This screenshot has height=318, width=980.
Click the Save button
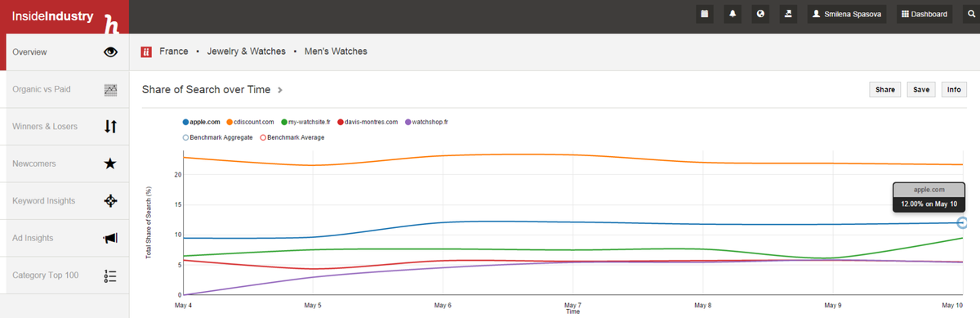click(x=921, y=90)
